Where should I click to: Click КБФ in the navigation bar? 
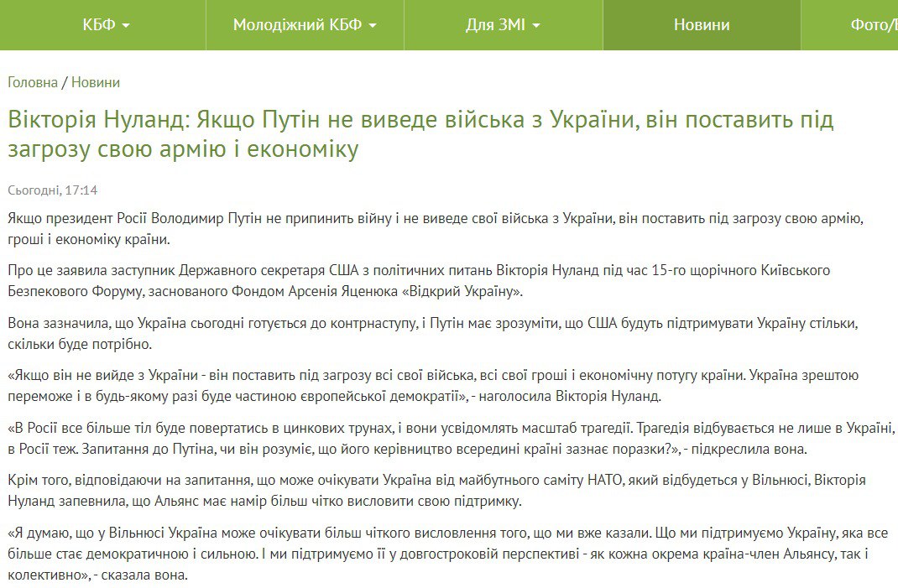(97, 24)
